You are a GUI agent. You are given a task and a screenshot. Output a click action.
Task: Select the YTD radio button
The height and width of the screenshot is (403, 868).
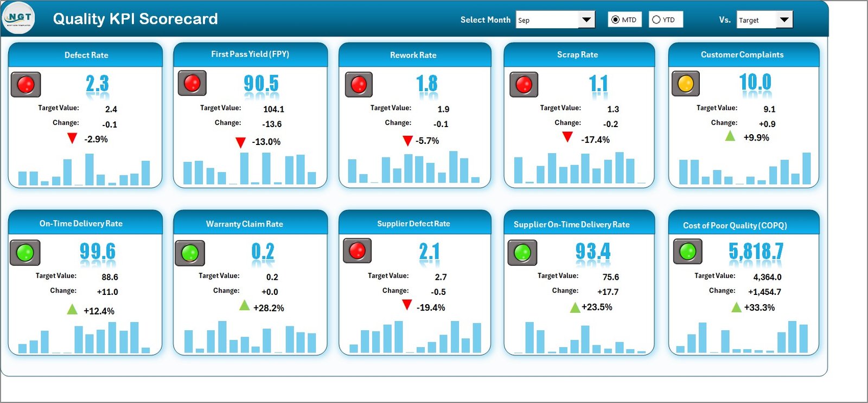click(656, 20)
